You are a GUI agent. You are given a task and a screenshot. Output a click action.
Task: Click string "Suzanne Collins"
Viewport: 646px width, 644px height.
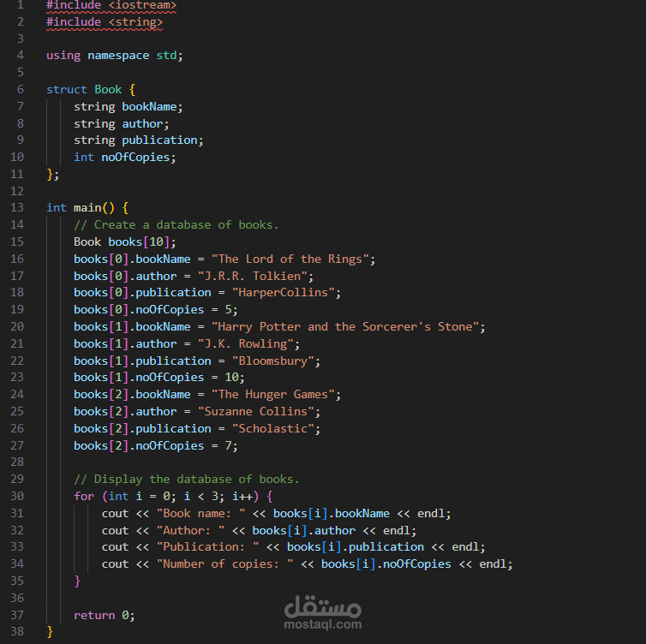(256, 411)
